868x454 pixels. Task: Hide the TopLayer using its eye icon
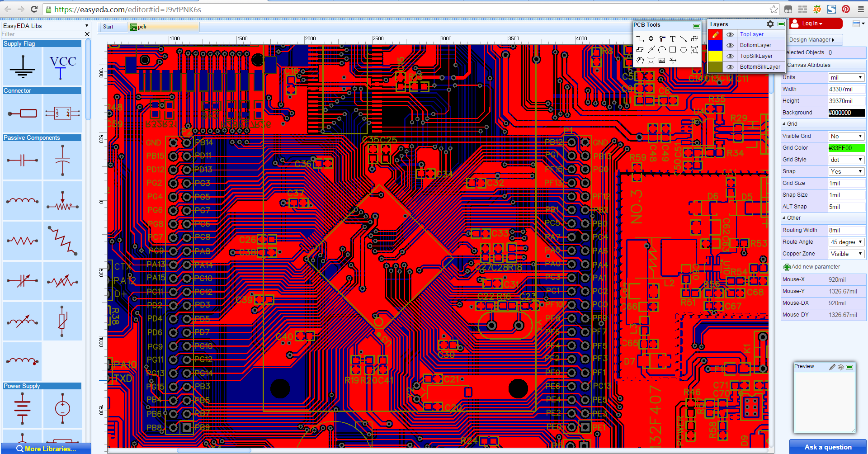(x=730, y=34)
